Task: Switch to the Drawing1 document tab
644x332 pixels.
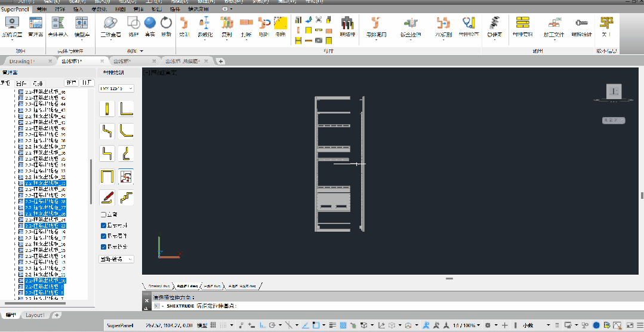Action: pyautogui.click(x=22, y=62)
